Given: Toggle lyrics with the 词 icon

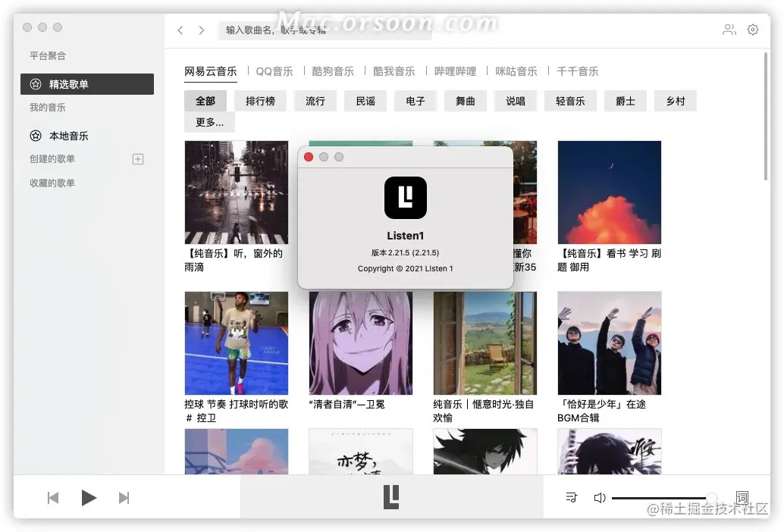Looking at the screenshot, I should [x=742, y=498].
